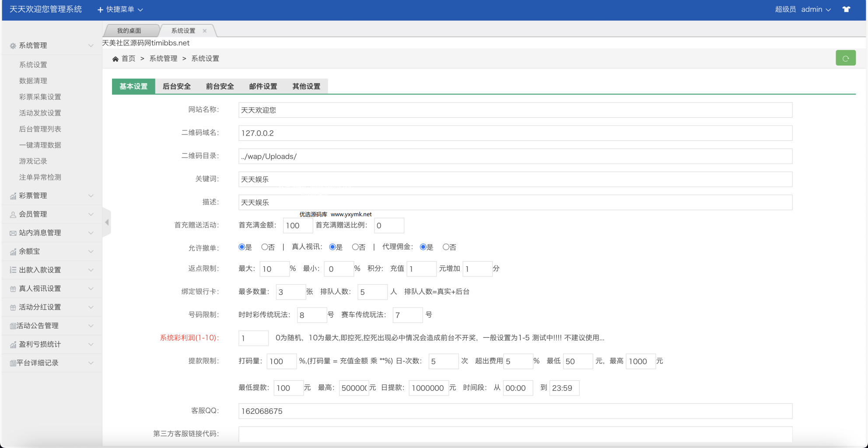Click the 系统管理 breadcrumb link
Screen dimensions: 868x448
[163, 58]
